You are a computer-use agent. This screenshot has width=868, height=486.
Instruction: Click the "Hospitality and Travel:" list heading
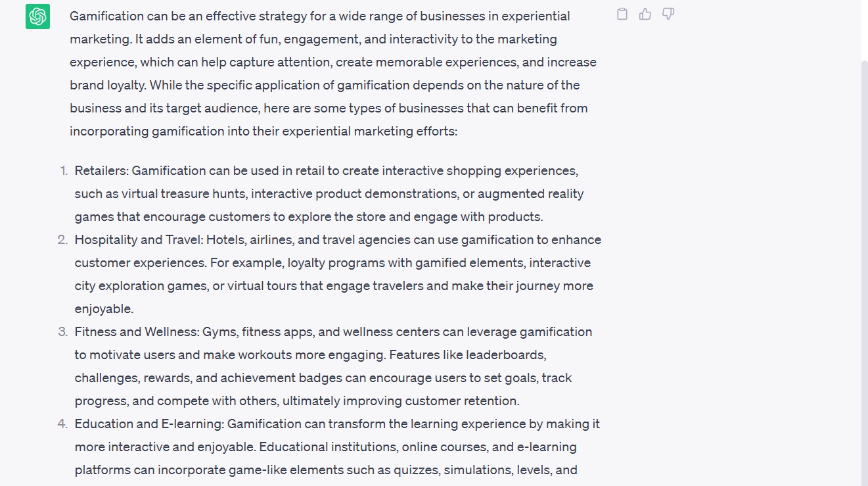(139, 240)
